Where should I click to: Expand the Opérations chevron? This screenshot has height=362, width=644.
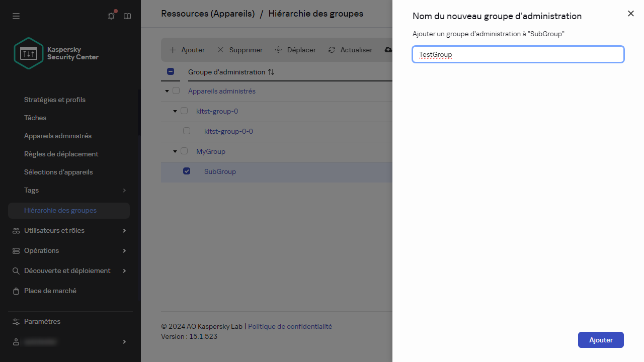124,250
